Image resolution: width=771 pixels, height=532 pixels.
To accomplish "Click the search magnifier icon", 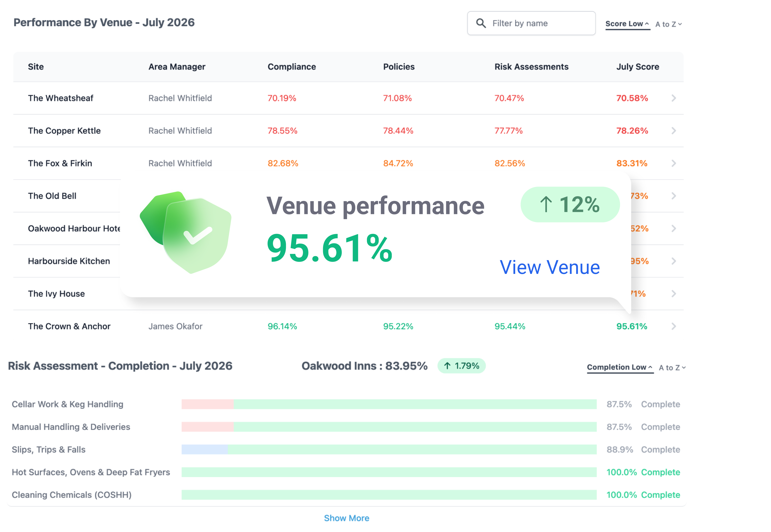I will pyautogui.click(x=480, y=23).
